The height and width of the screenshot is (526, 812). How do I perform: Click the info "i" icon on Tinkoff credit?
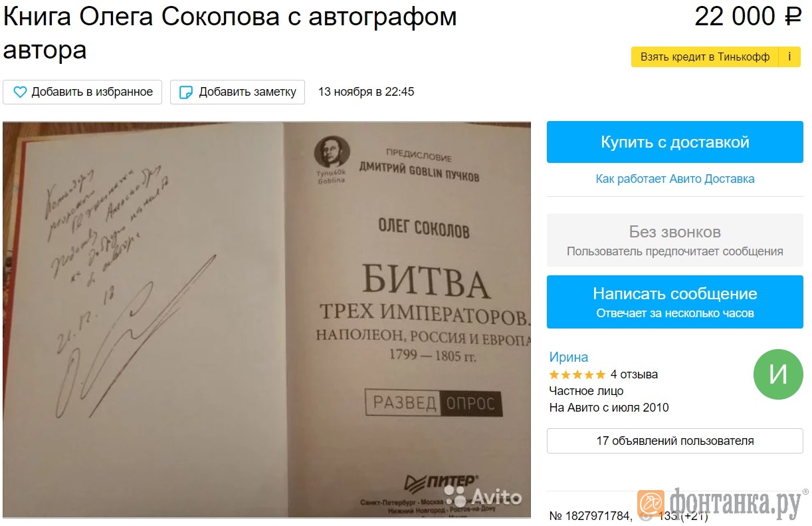pyautogui.click(x=789, y=57)
